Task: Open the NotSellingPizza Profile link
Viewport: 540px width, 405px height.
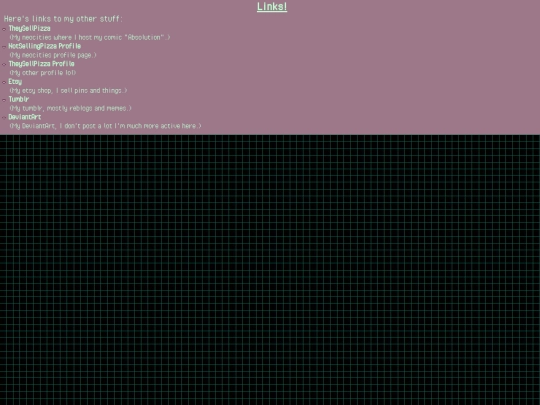Action: (45, 46)
